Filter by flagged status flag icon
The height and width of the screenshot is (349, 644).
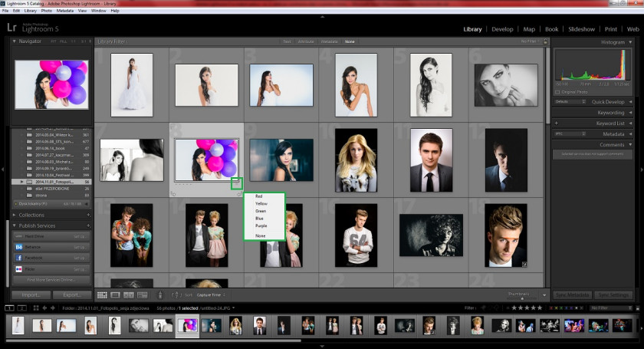coord(483,308)
